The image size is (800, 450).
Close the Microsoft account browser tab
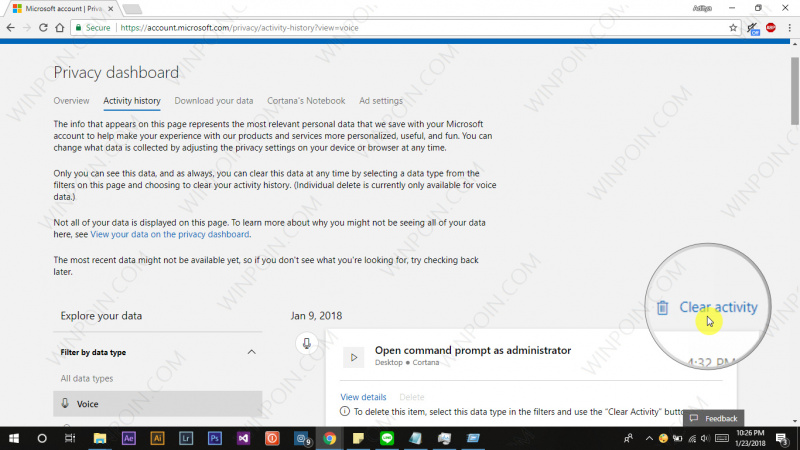click(x=110, y=9)
